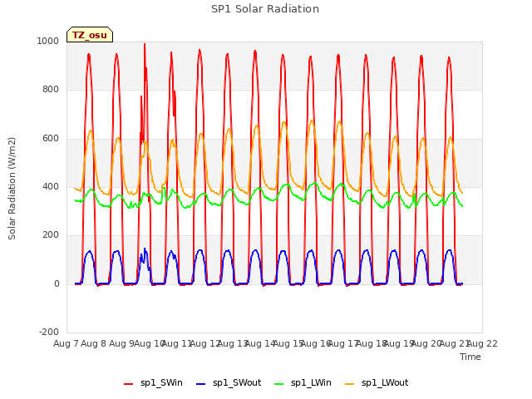Click the Solar Radiation (W/m2) axis title

point(12,189)
